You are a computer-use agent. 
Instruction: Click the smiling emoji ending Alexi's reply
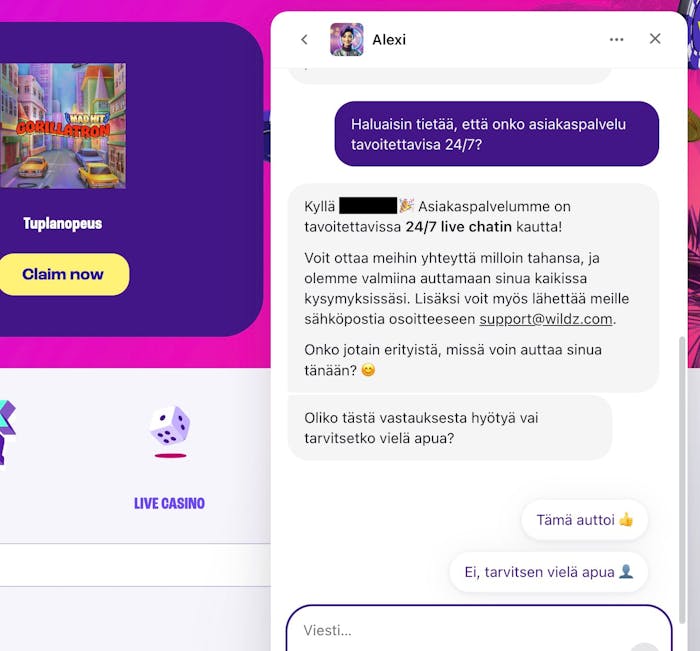(368, 370)
